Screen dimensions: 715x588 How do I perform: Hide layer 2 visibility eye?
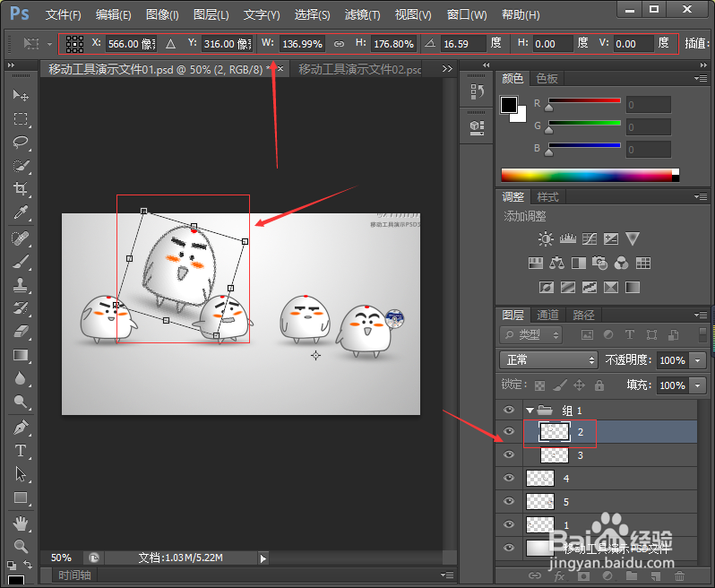pos(509,431)
